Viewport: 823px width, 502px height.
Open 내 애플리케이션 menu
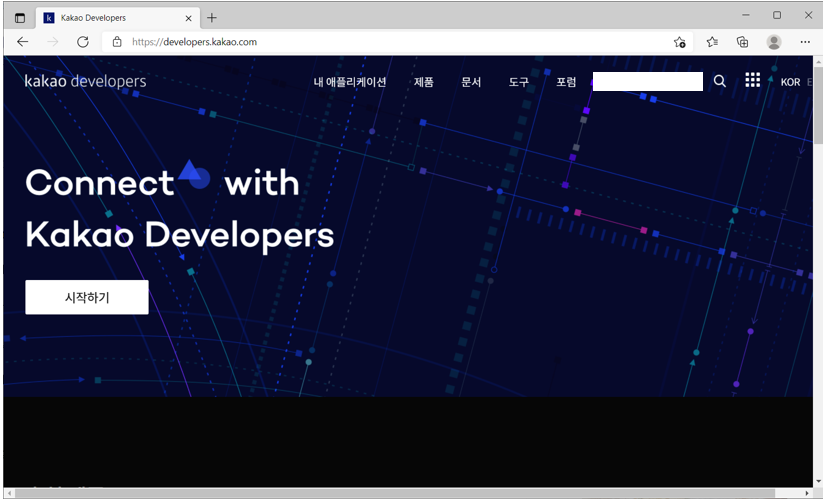(350, 82)
